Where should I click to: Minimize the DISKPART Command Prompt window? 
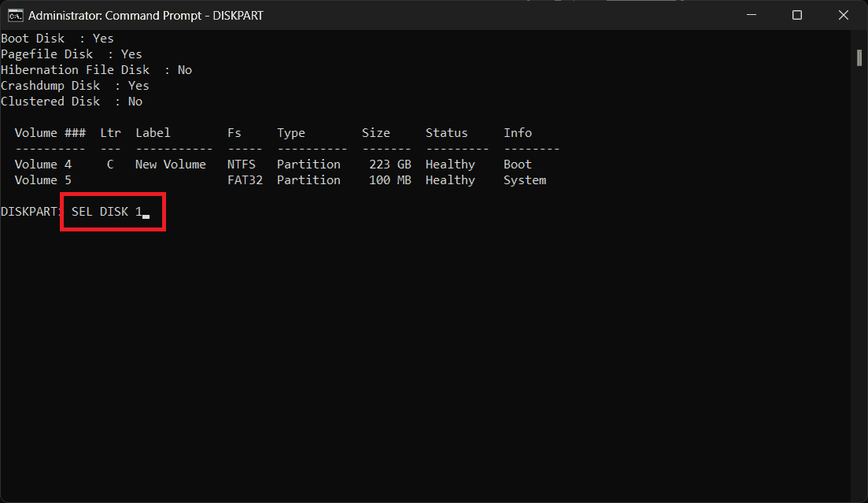click(x=753, y=15)
